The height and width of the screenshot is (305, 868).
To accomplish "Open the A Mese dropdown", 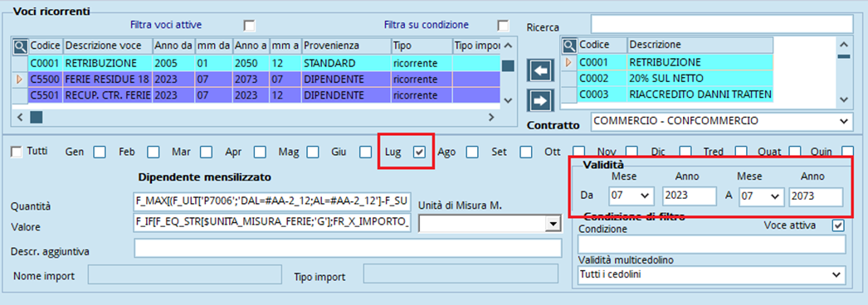I will [776, 196].
